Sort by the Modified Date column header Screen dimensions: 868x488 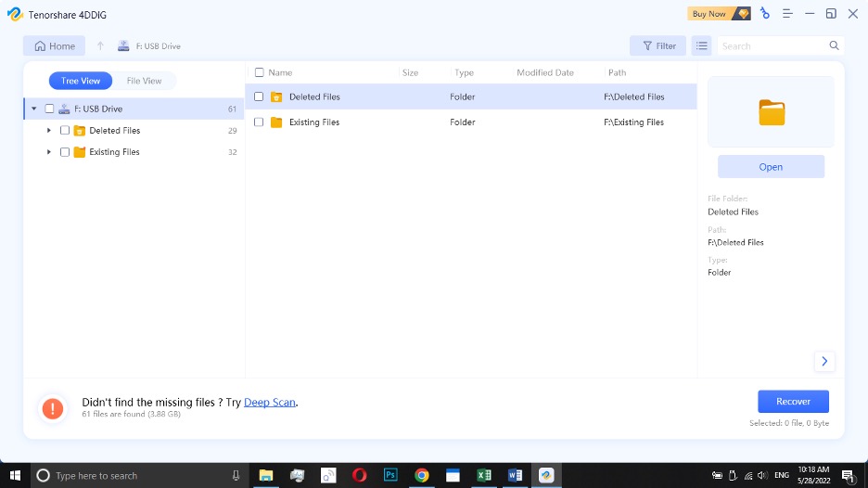point(544,72)
